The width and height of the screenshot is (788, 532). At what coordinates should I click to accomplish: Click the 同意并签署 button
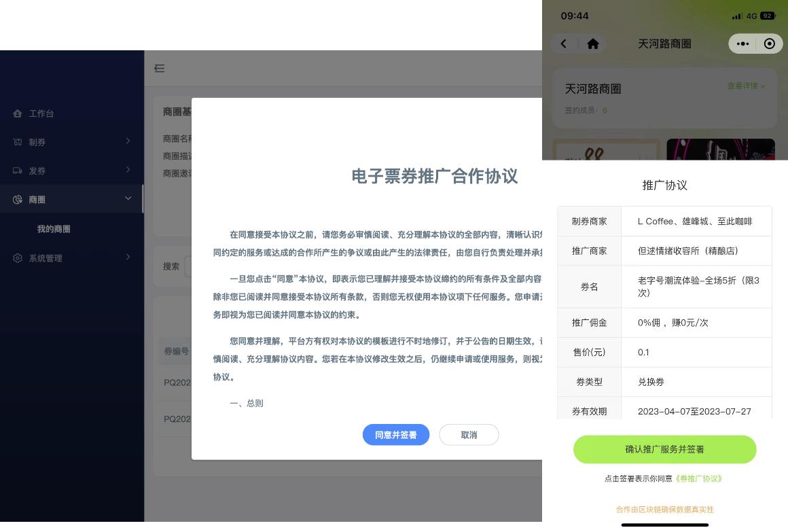coord(395,435)
